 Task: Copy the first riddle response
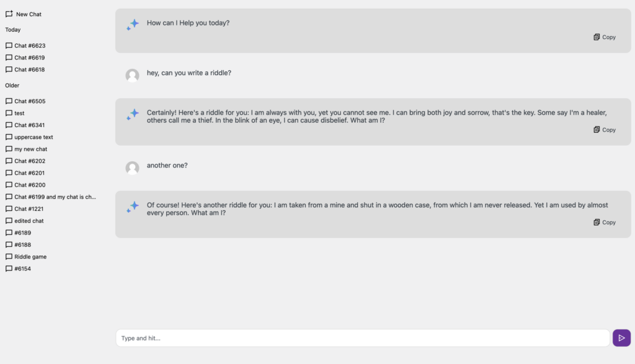tap(605, 130)
